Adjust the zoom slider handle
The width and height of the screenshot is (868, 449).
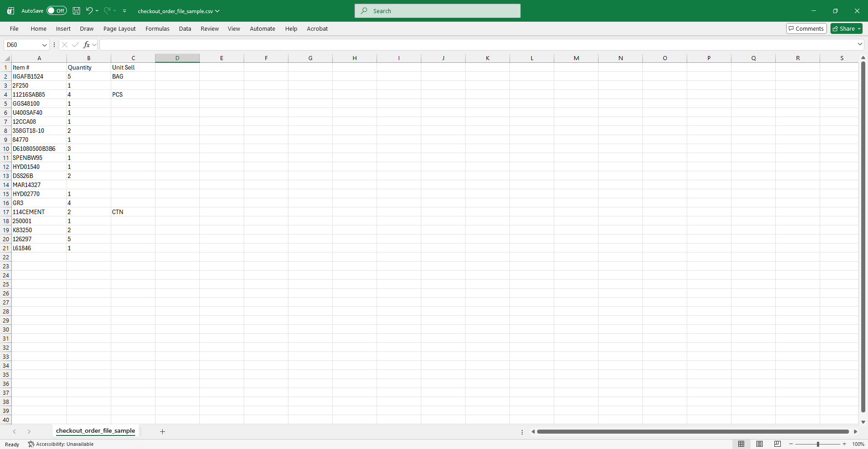click(x=818, y=444)
